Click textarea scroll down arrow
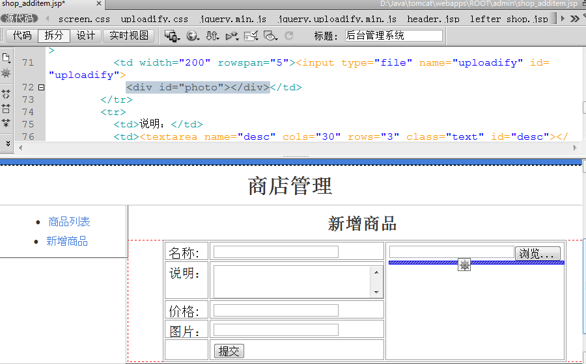586x364 pixels. point(376,292)
